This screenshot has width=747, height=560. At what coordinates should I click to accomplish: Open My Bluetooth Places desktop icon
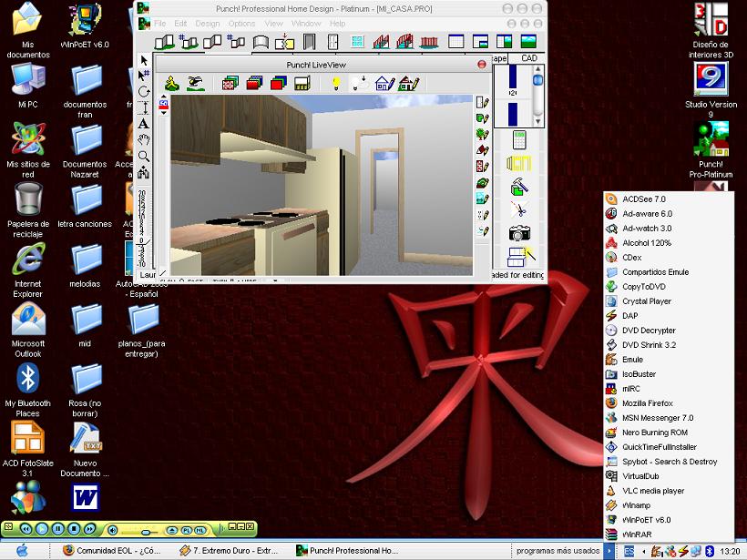[x=28, y=390]
